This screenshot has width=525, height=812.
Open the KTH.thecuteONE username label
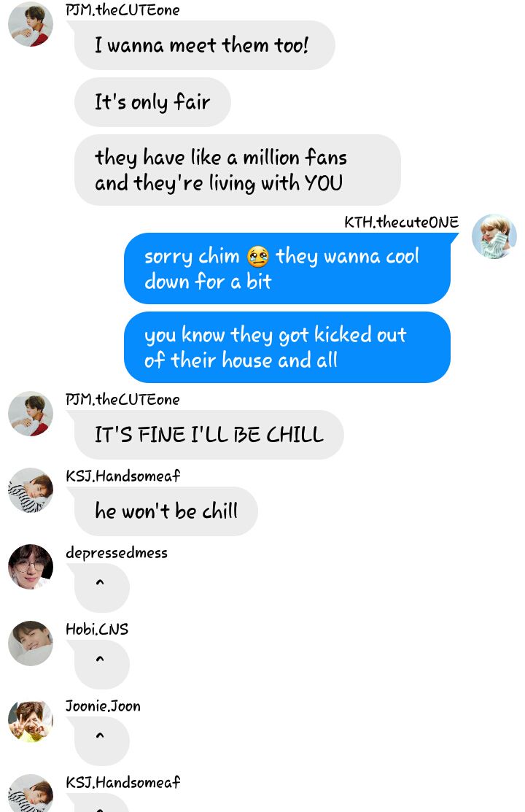click(x=401, y=223)
